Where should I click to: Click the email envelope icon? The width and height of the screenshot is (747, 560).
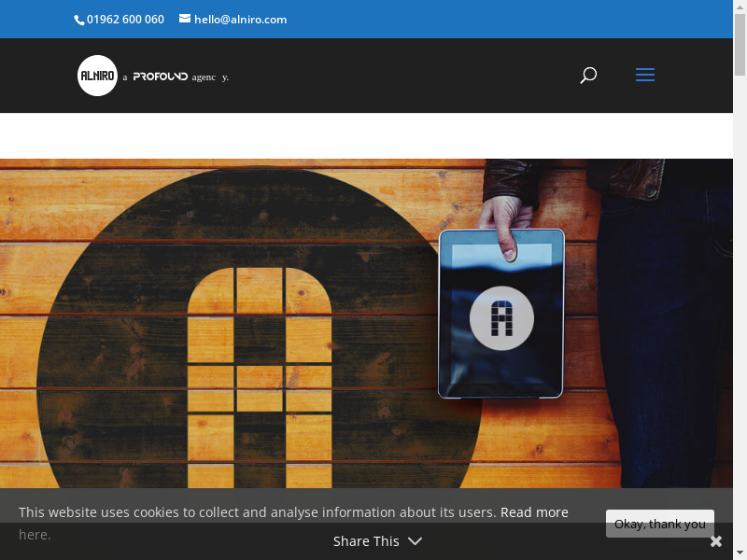tap(185, 19)
